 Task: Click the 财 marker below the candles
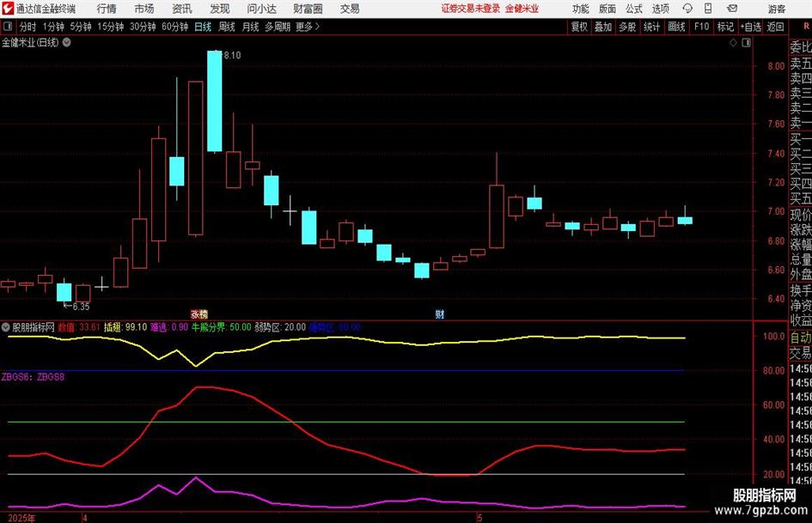point(440,313)
